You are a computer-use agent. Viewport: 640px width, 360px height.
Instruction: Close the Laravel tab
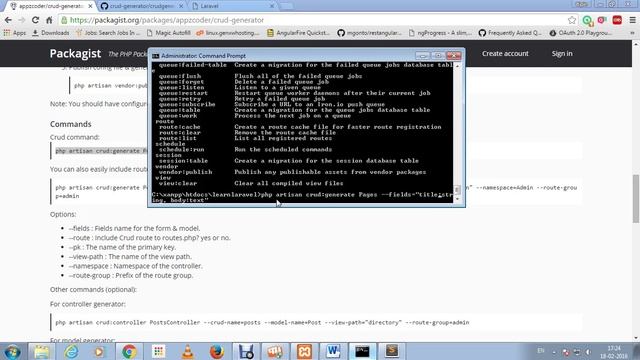coord(272,6)
